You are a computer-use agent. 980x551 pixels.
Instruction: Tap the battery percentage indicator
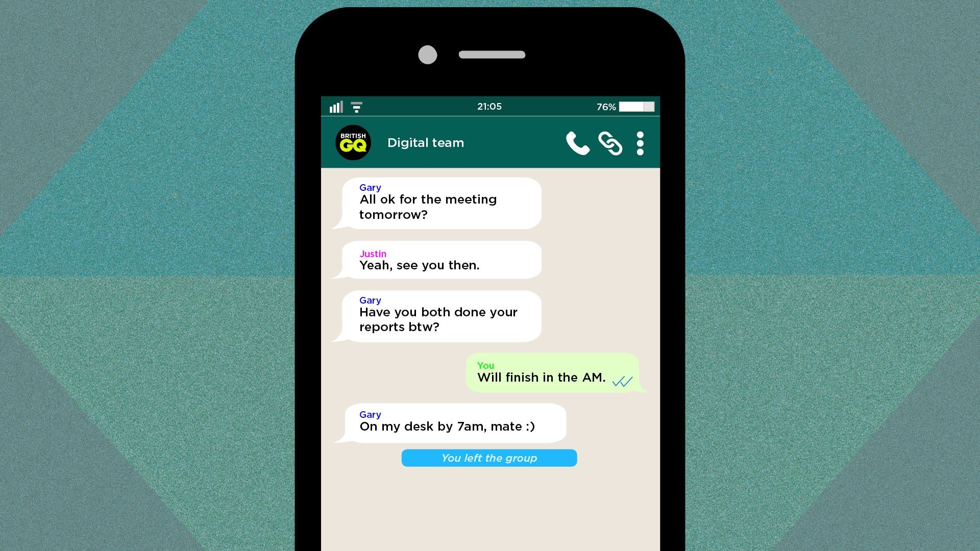point(605,106)
